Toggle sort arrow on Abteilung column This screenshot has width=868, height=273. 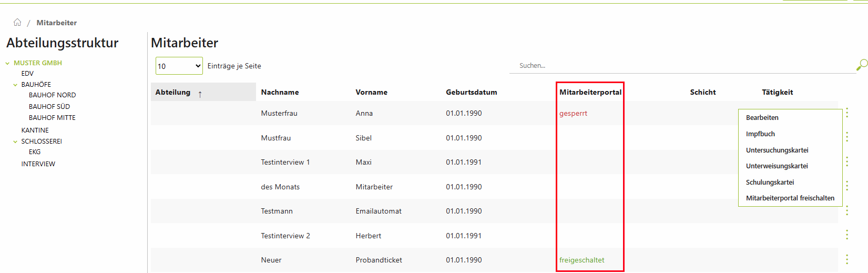pyautogui.click(x=200, y=94)
